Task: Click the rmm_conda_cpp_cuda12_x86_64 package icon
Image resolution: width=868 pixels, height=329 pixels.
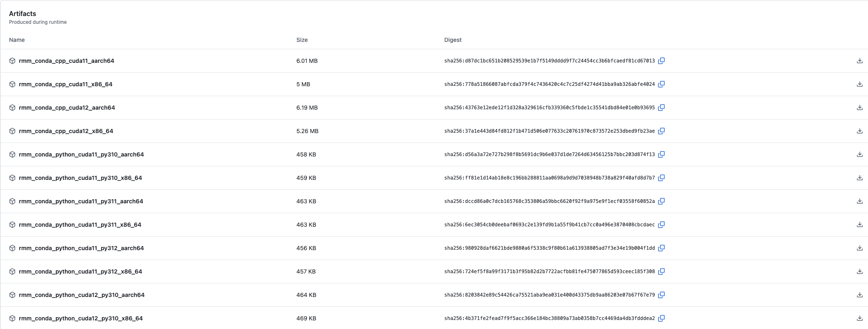Action: click(12, 131)
